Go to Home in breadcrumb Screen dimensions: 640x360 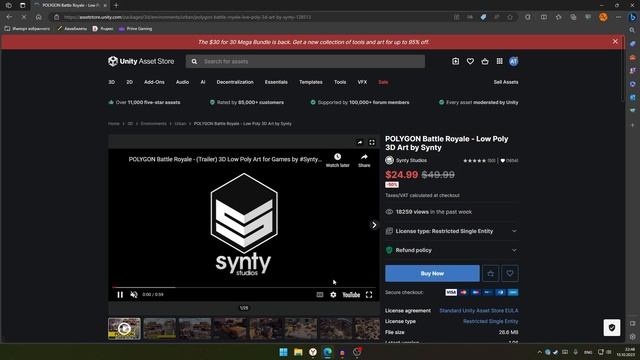114,124
